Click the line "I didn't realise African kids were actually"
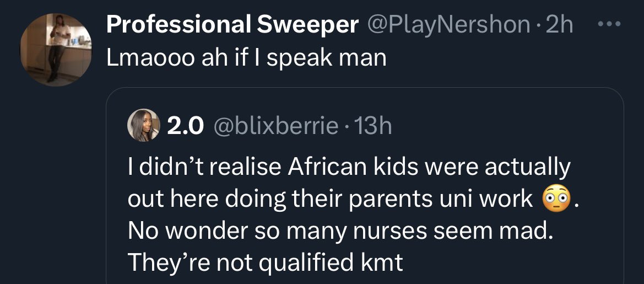 click(349, 167)
